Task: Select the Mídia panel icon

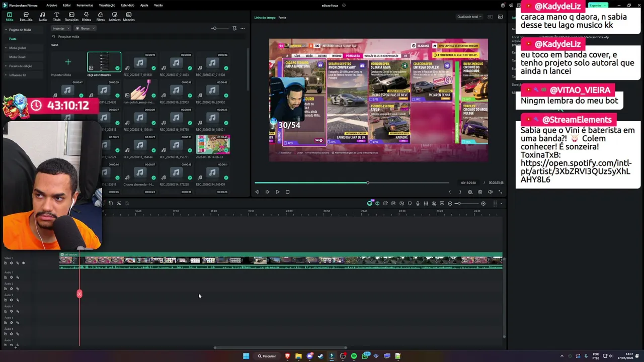Action: click(9, 17)
